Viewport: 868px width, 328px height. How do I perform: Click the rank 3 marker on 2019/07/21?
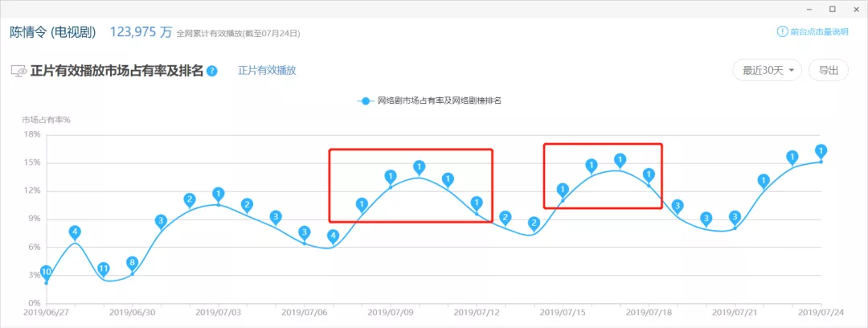[x=735, y=217]
